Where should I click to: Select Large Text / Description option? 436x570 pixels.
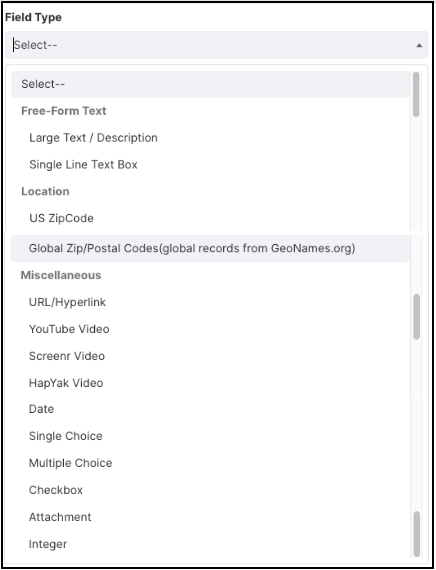click(x=210, y=138)
